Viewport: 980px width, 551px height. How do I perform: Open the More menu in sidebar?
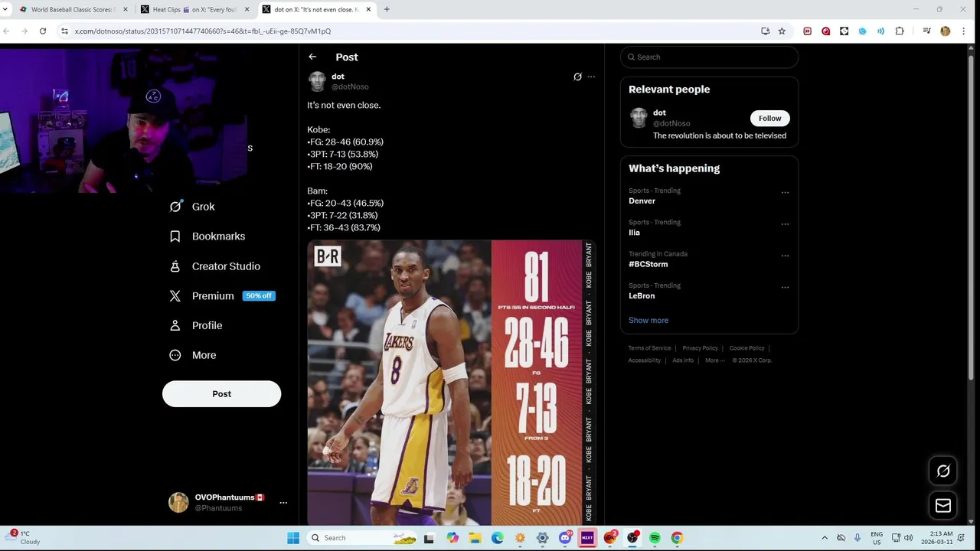[x=193, y=355]
